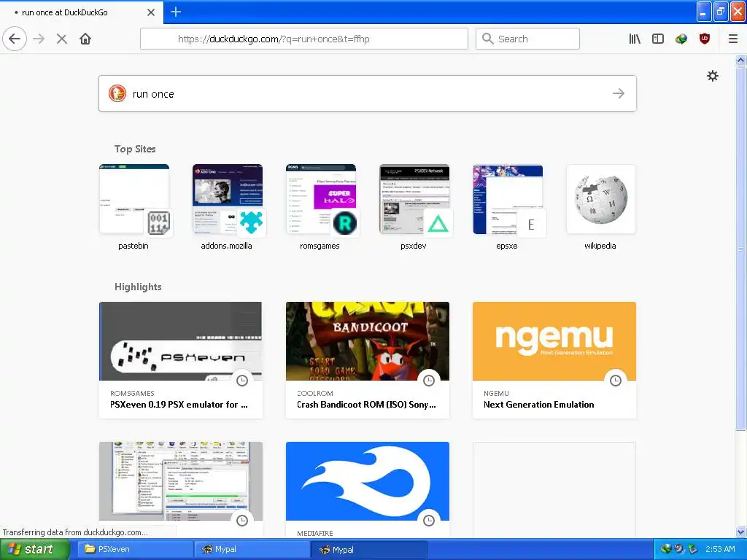Image resolution: width=747 pixels, height=560 pixels.
Task: Click the vertical scrollbar thumb
Action: [740, 248]
